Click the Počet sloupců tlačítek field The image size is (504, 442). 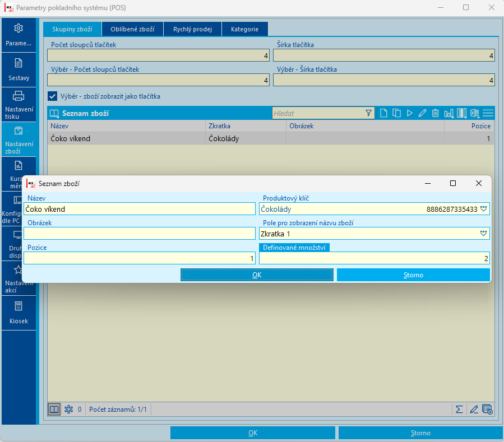point(158,55)
